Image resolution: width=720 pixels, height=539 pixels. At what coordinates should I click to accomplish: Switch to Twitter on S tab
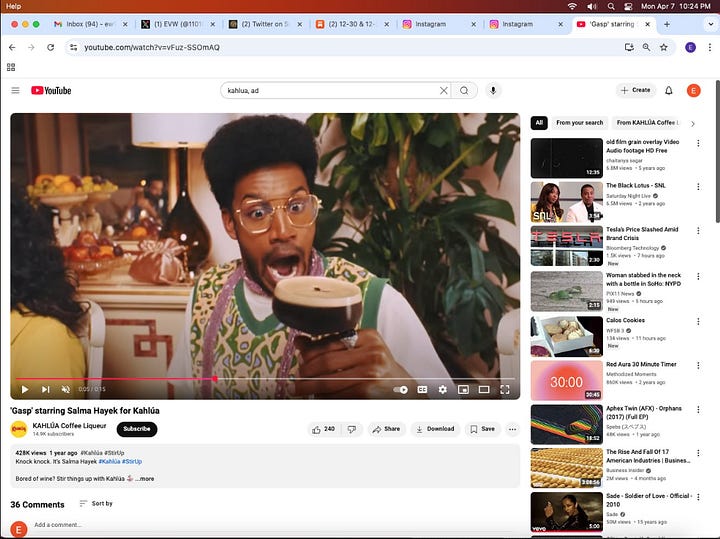click(265, 24)
